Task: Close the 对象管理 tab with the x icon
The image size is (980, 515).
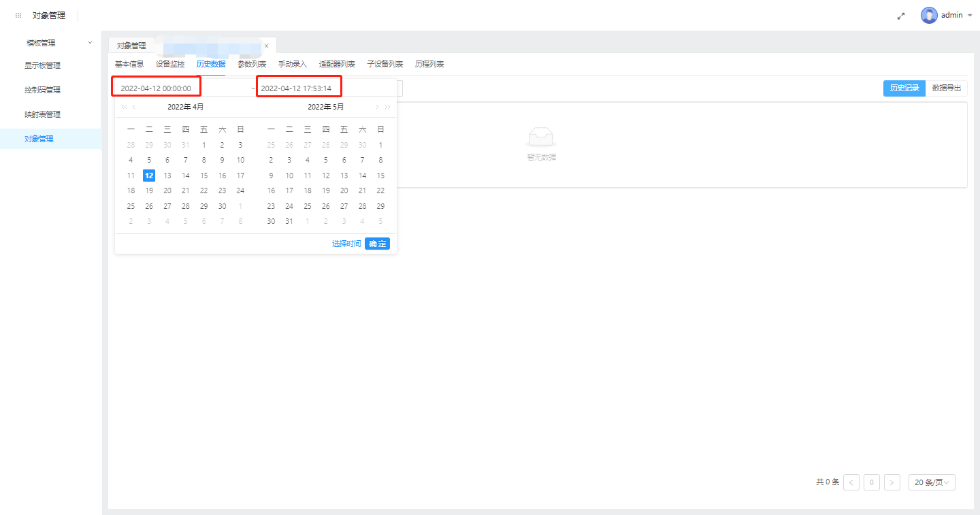Action: [x=266, y=46]
